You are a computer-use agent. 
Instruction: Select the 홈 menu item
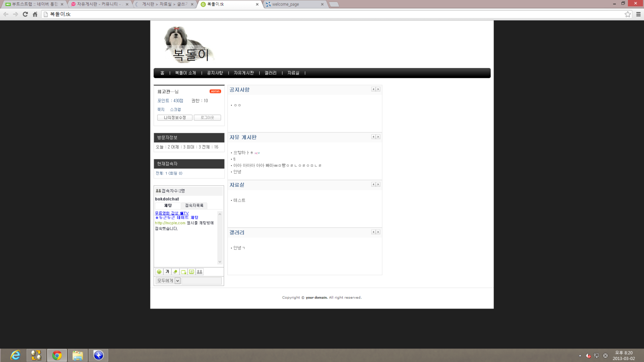coord(162,73)
